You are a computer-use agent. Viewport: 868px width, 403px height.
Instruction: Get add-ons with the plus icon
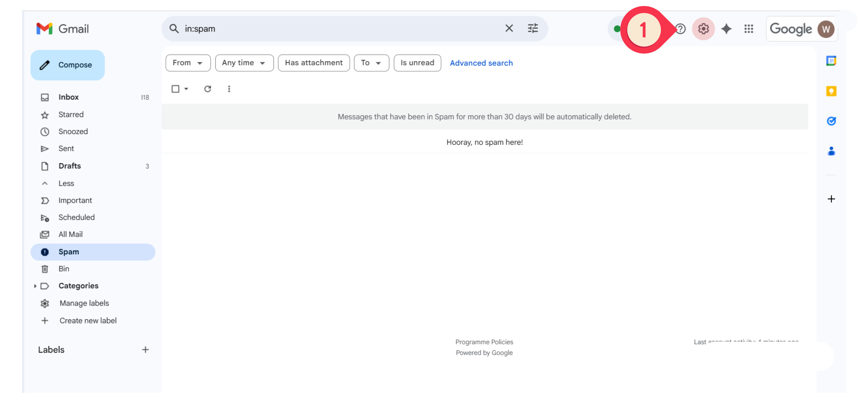click(x=831, y=199)
